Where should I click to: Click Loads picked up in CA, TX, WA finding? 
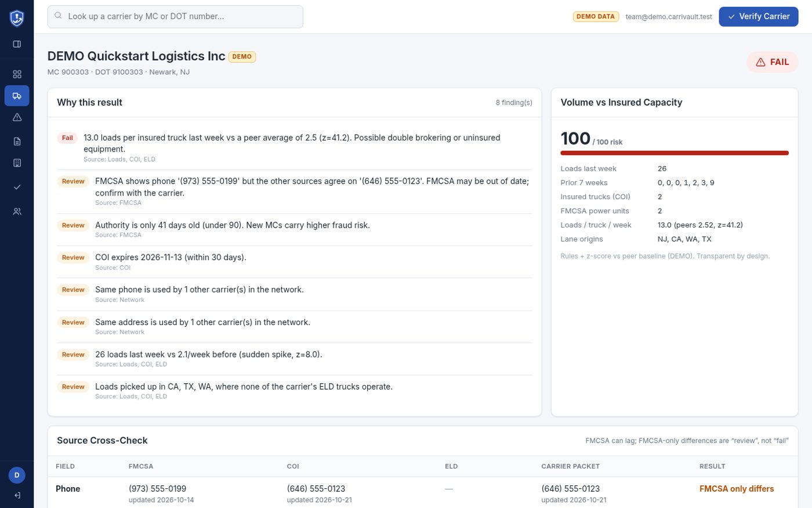pos(244,387)
